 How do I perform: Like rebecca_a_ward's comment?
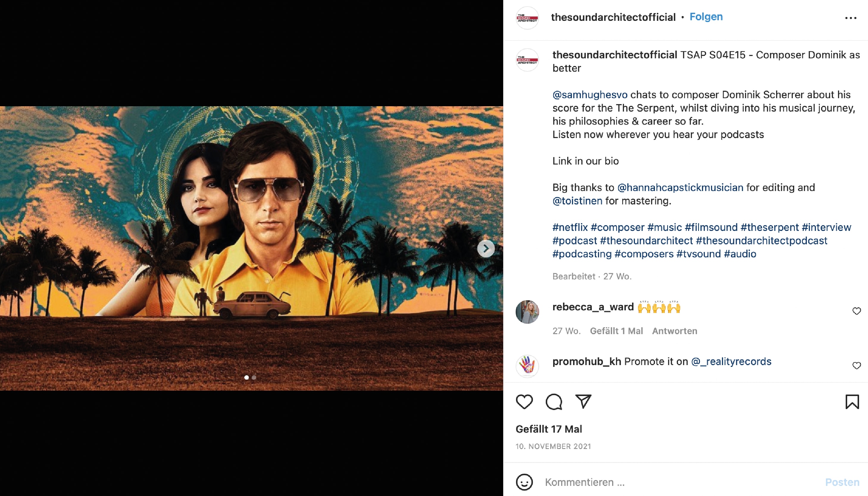tap(856, 311)
